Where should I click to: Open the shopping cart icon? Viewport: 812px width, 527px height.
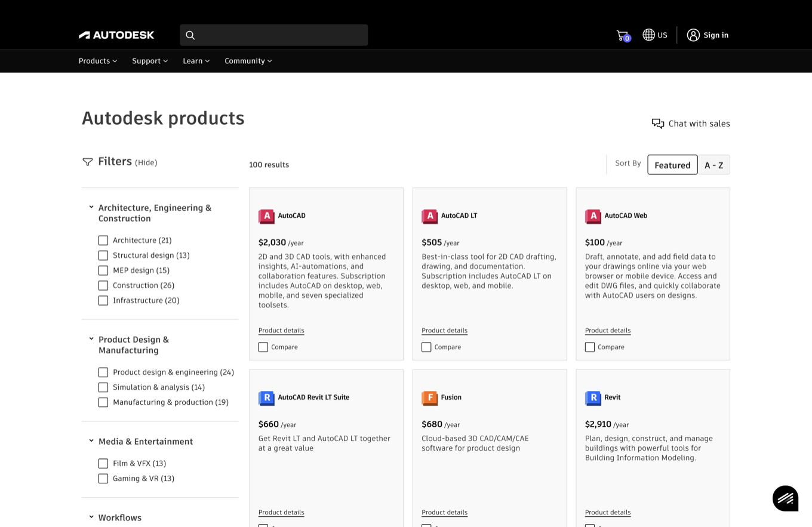click(x=623, y=35)
